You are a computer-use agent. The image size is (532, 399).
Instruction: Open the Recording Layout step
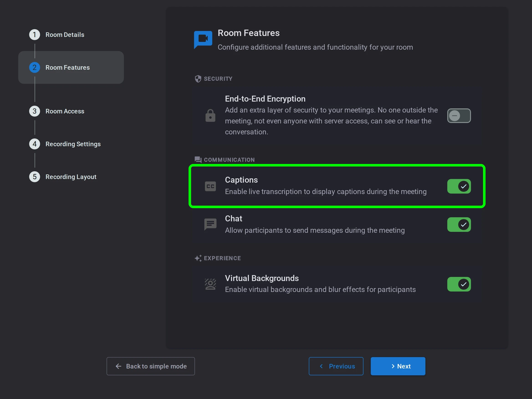71,177
